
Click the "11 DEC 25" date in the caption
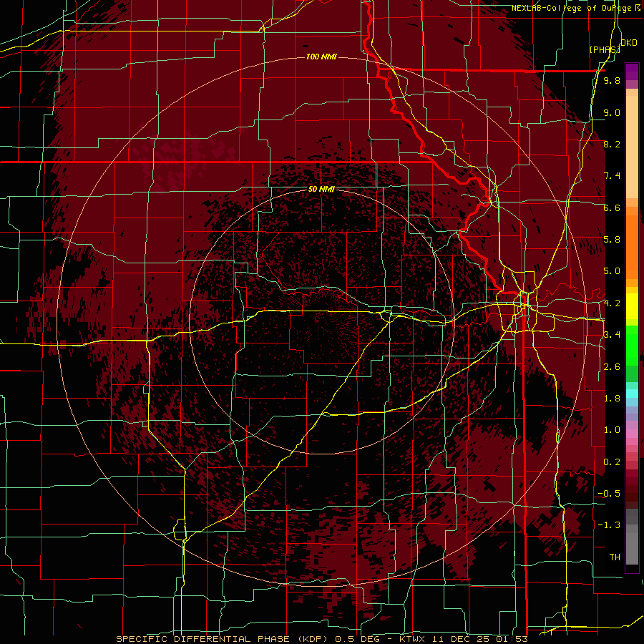click(462, 639)
